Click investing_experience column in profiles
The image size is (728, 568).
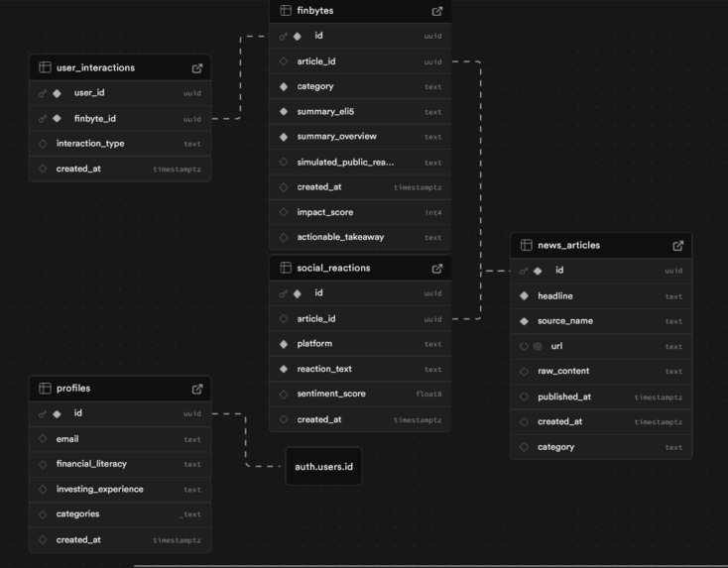click(120, 489)
